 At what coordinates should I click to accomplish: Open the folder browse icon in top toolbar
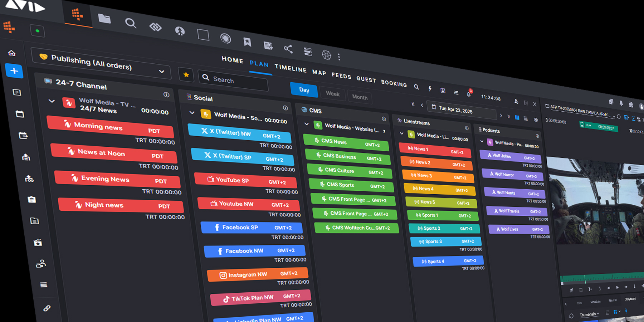click(x=104, y=18)
